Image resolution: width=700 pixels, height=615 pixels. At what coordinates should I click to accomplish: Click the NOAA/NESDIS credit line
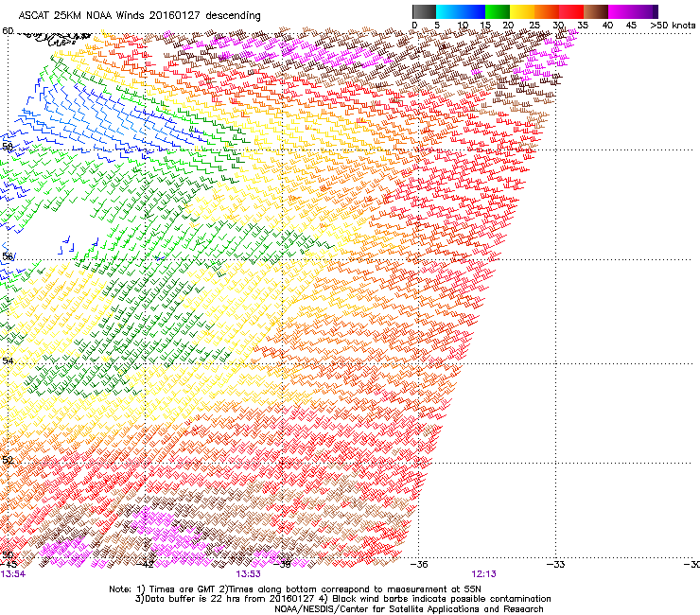(x=409, y=609)
